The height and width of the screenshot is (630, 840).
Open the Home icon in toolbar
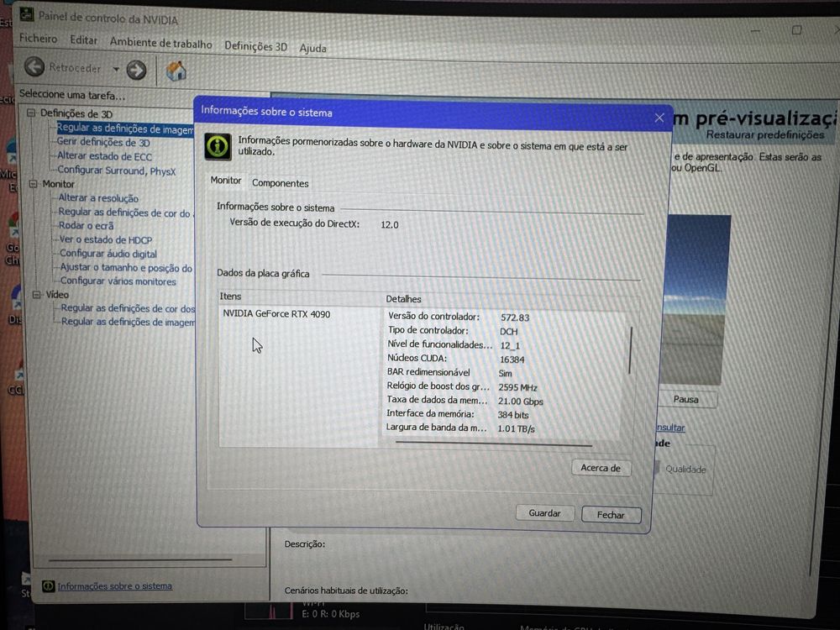pos(176,71)
